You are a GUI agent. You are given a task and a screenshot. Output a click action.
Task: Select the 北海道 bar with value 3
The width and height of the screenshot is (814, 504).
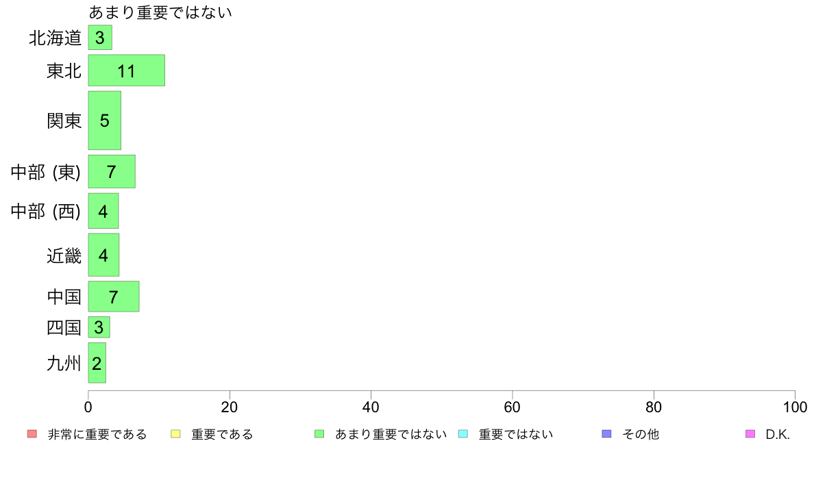click(100, 38)
